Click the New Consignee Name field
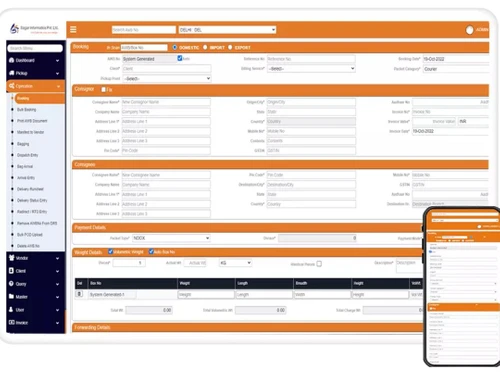 point(166,175)
